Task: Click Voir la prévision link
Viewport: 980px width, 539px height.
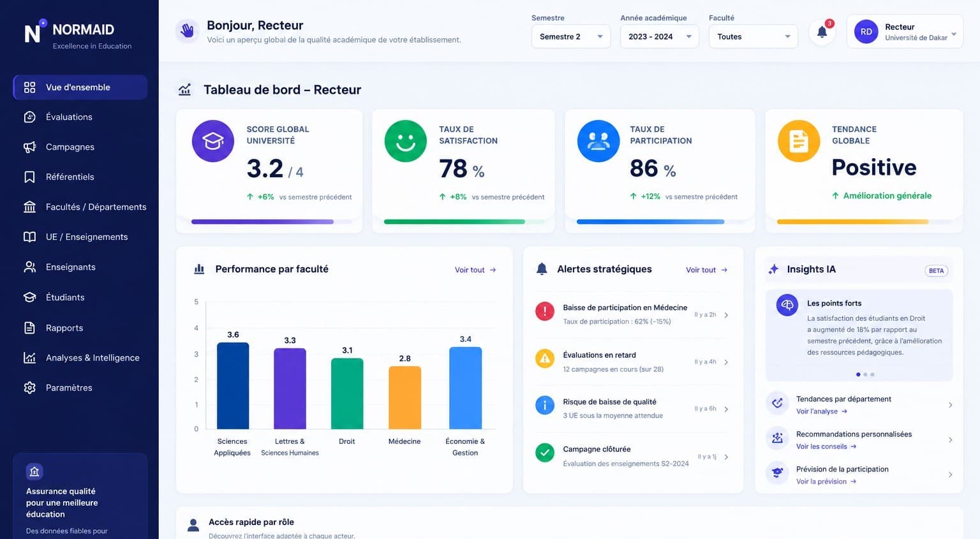Action: point(826,482)
